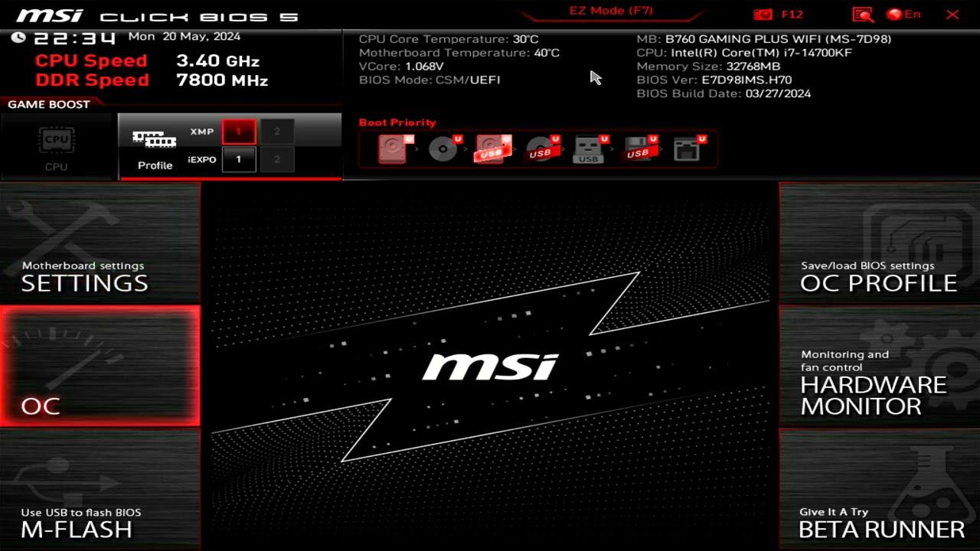Click the MSI logo at top left

pos(51,15)
